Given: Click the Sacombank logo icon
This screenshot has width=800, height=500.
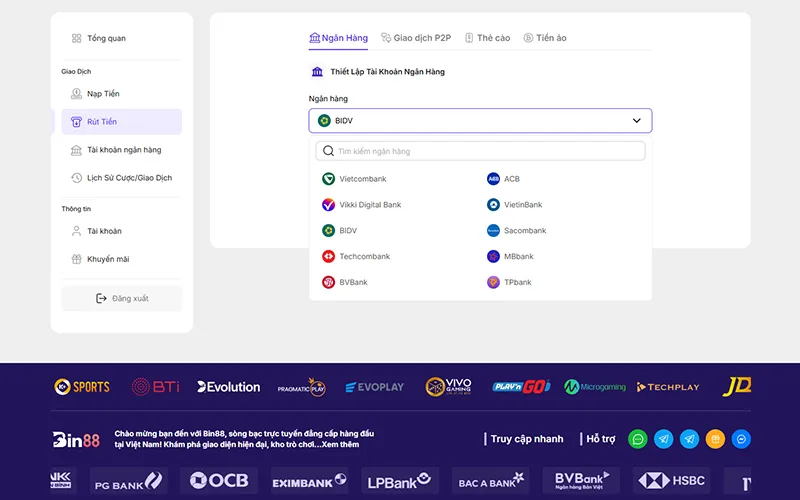Looking at the screenshot, I should (x=493, y=231).
